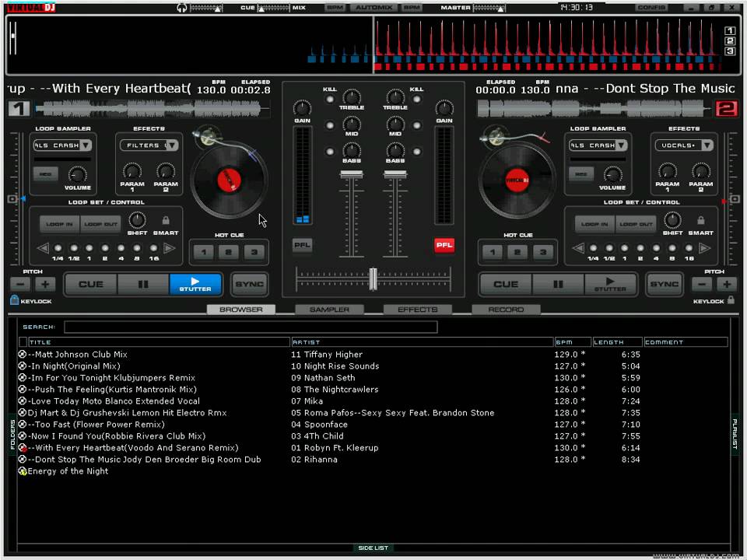The image size is (747, 560).
Task: Click the left deck pitch minus button
Action: 19,285
